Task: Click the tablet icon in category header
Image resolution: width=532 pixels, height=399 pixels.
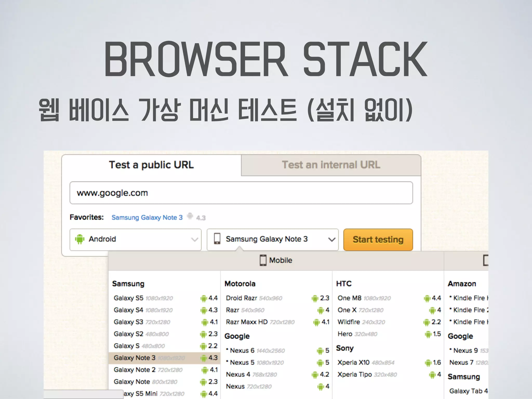Action: (x=486, y=260)
